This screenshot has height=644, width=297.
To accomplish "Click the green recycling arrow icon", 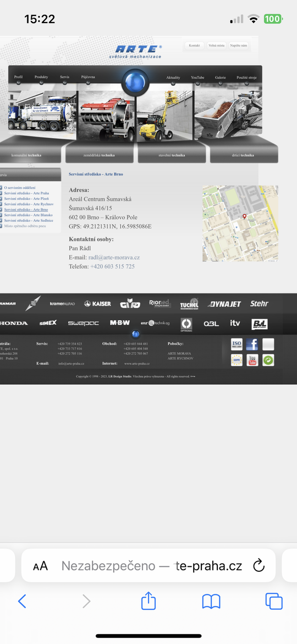I will click(x=268, y=360).
